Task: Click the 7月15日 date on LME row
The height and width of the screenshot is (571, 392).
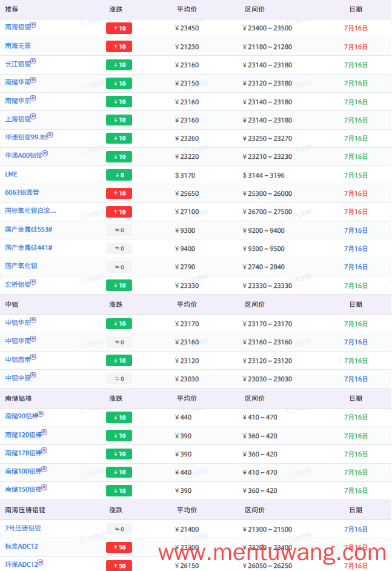Action: [x=356, y=176]
